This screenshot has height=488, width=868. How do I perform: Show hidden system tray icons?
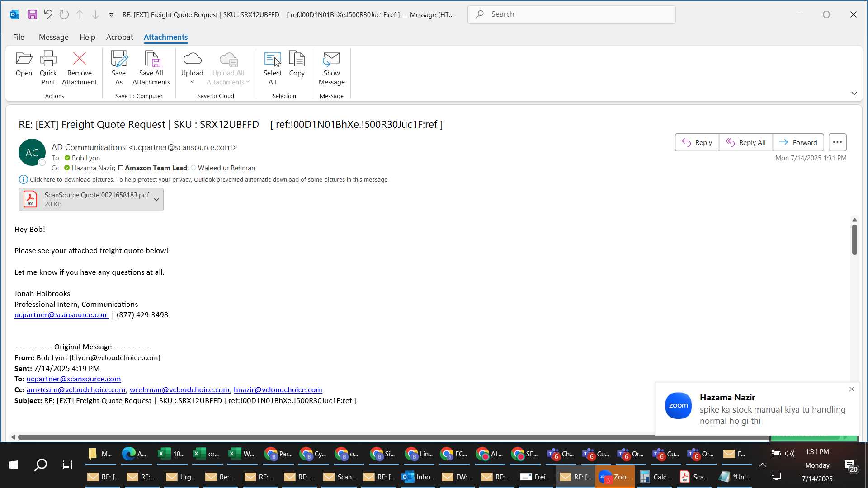coord(763,465)
